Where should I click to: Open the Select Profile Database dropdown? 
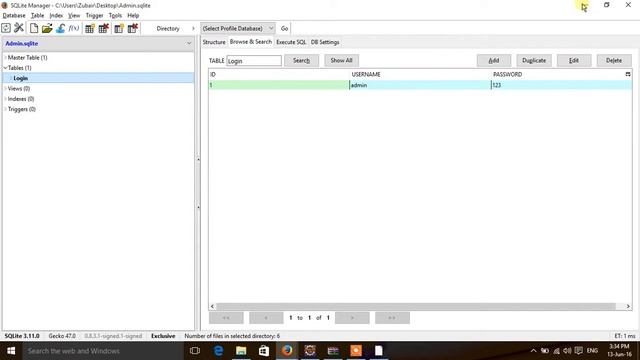238,29
